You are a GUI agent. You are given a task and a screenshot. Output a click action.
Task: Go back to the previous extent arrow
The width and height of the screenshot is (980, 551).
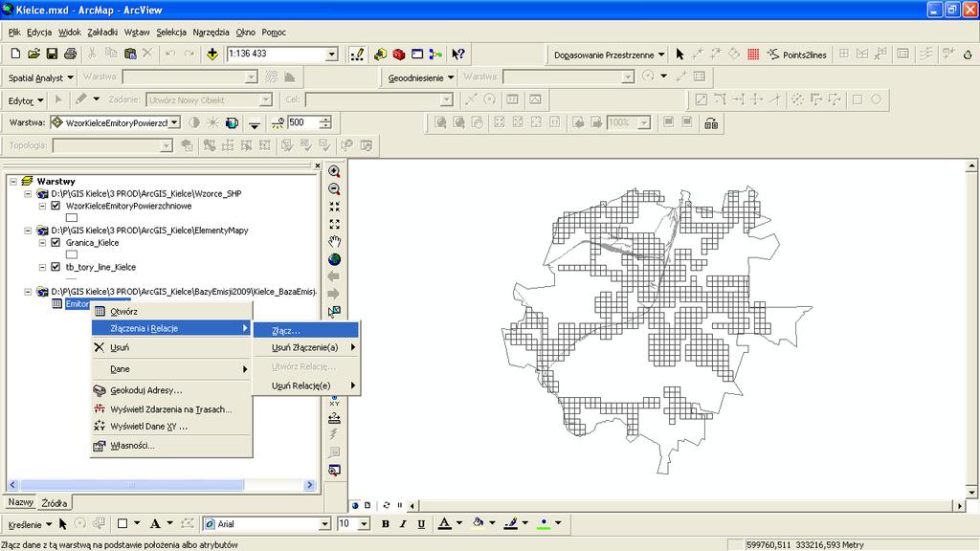pos(334,276)
